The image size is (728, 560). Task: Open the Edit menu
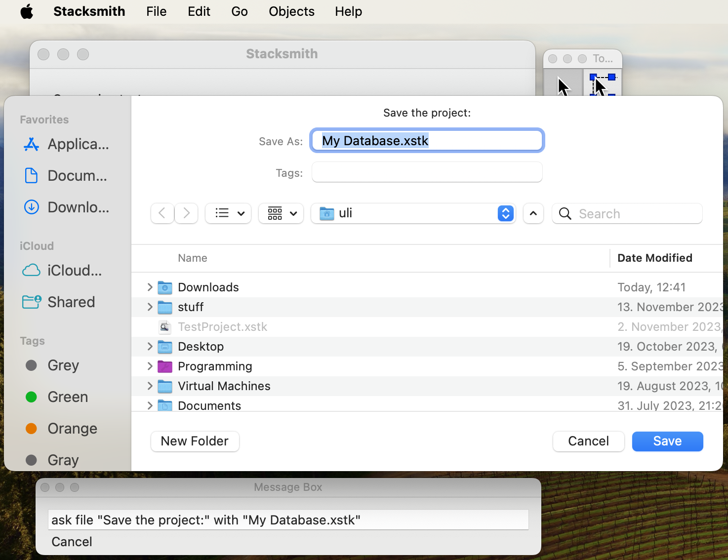tap(199, 11)
